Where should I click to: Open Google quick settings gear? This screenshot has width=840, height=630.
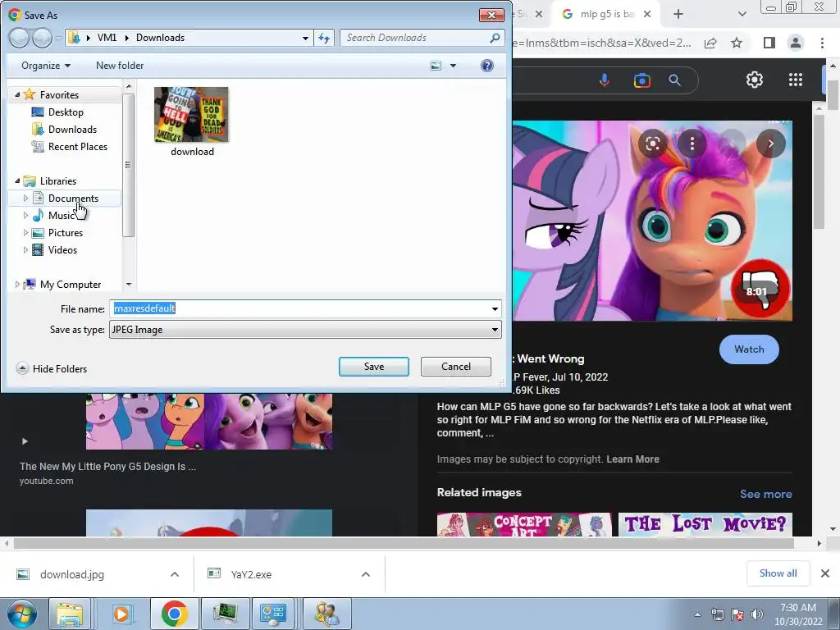click(x=755, y=80)
